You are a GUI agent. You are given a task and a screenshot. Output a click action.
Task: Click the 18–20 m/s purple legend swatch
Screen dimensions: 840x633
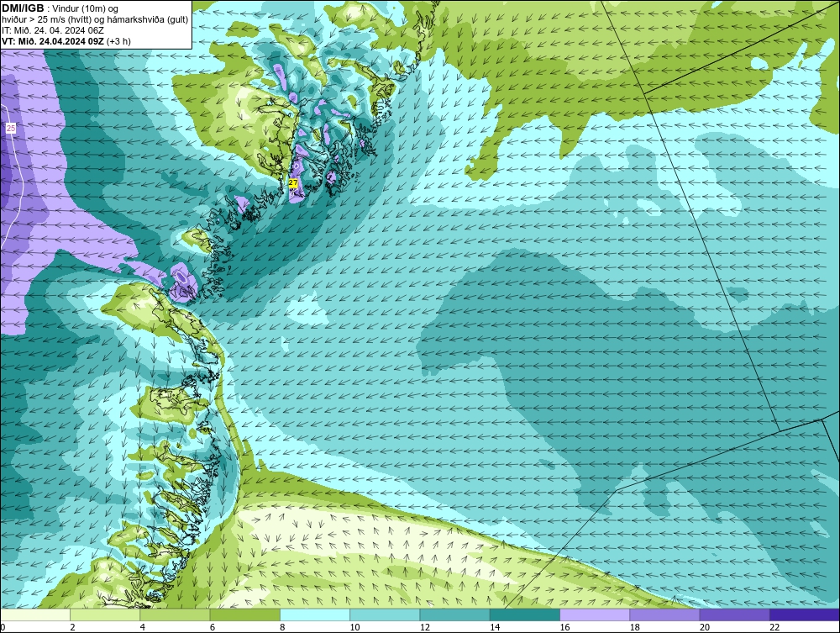click(664, 615)
